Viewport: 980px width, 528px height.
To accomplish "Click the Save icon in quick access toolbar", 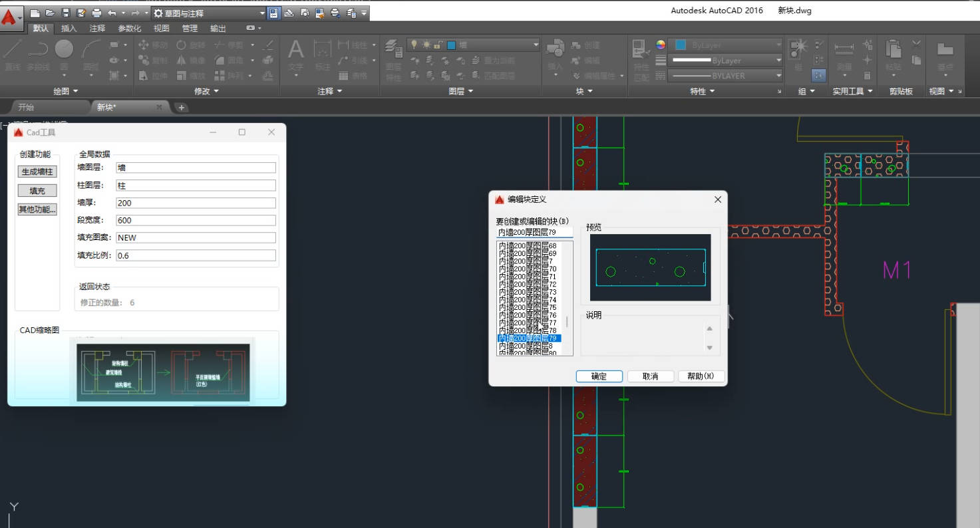I will [66, 13].
